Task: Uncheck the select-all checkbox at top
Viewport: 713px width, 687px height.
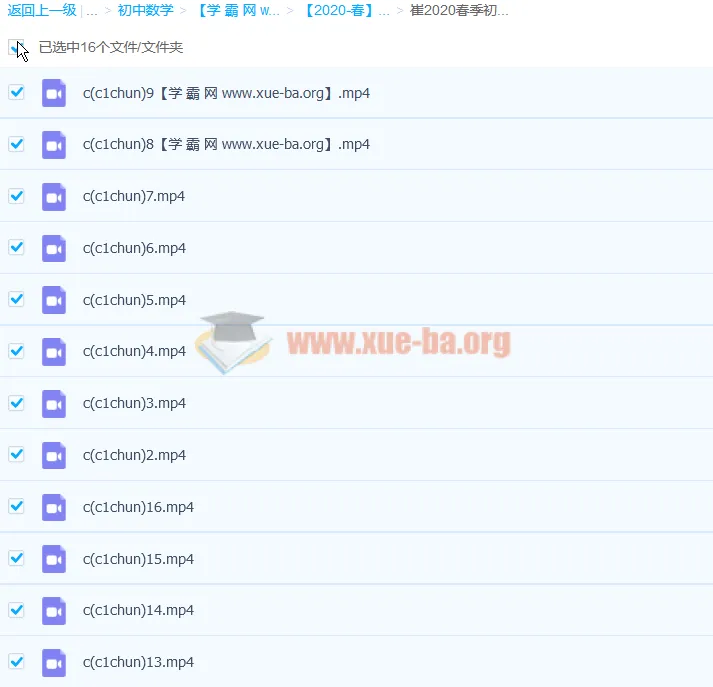Action: 16,47
